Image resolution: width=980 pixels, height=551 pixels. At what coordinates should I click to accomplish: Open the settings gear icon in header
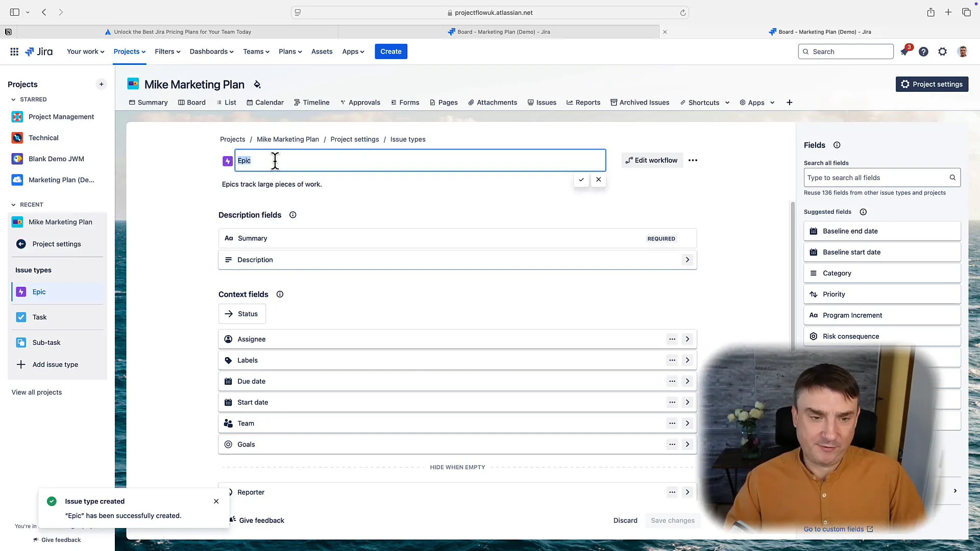click(x=943, y=52)
